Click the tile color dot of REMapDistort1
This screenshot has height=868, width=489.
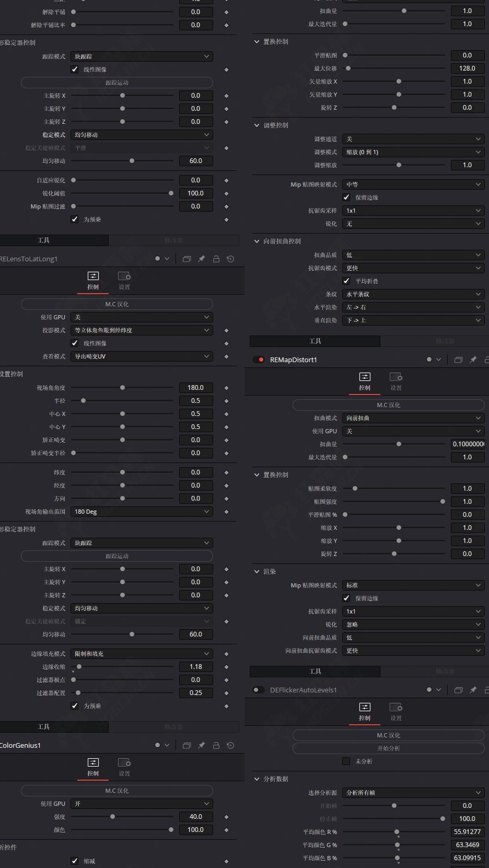tap(429, 360)
